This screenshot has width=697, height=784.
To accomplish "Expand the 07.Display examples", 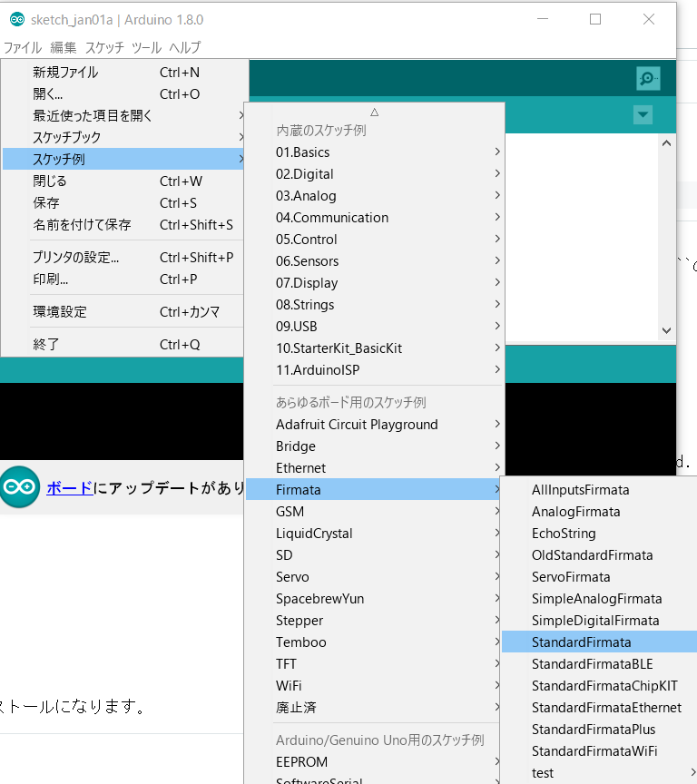I will [374, 282].
